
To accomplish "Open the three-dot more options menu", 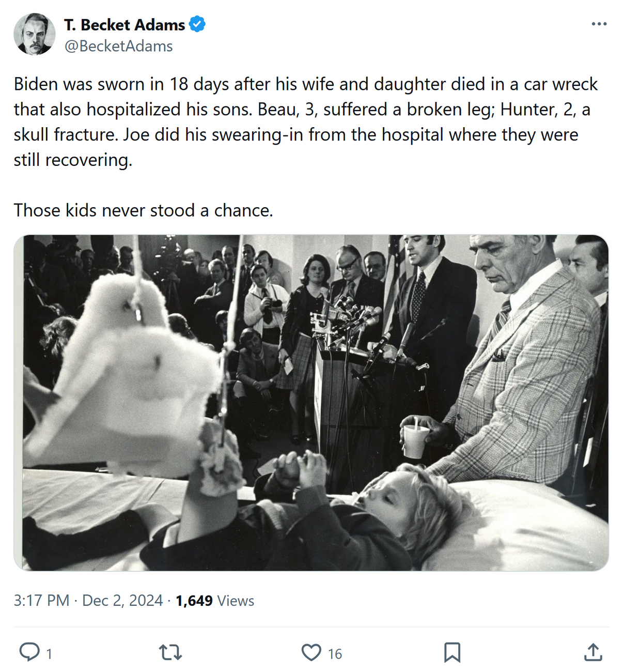I will point(599,24).
